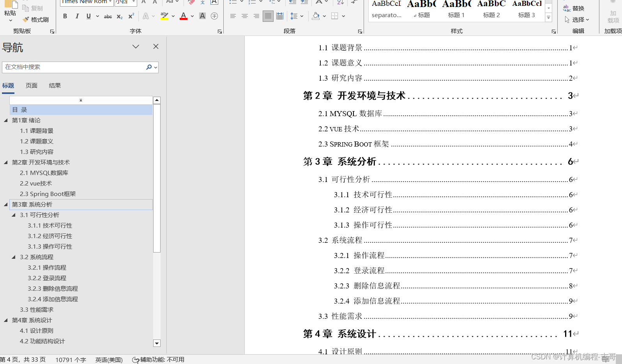
Task: Collapse 第1章 绪论 in navigation
Action: 5,120
